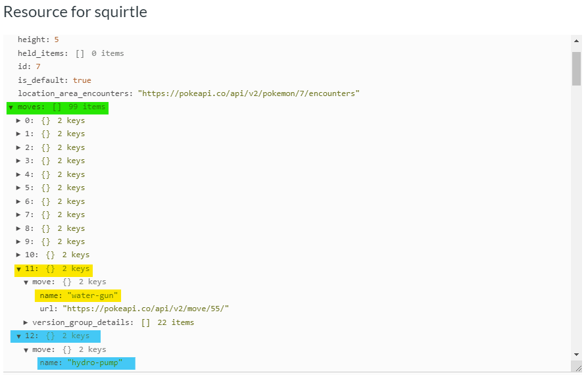This screenshot has width=588, height=375.
Task: Expand moves item 3
Action: click(x=18, y=161)
